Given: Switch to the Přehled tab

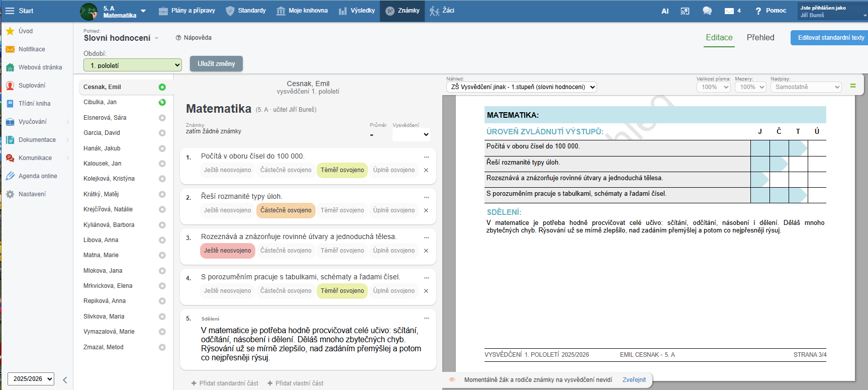Looking at the screenshot, I should point(760,38).
